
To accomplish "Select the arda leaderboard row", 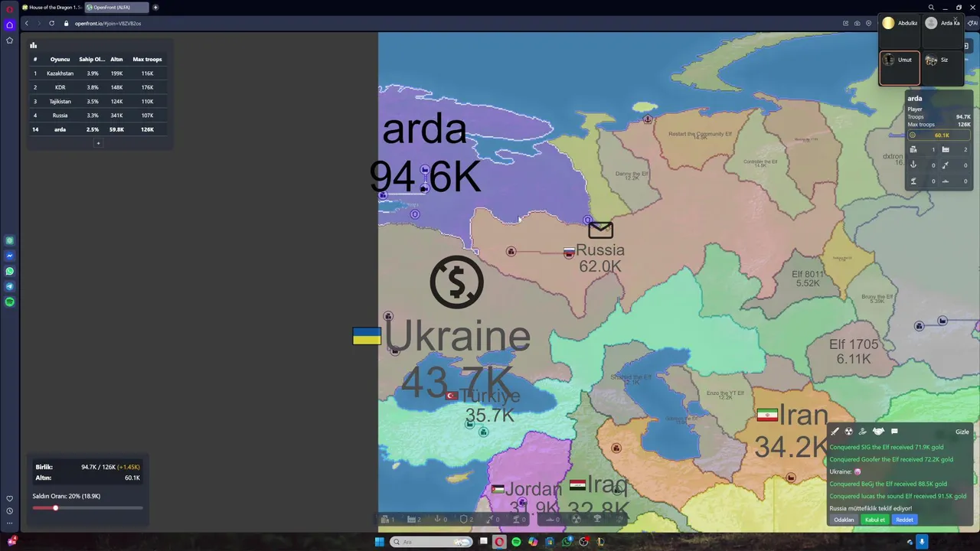I will pyautogui.click(x=98, y=129).
